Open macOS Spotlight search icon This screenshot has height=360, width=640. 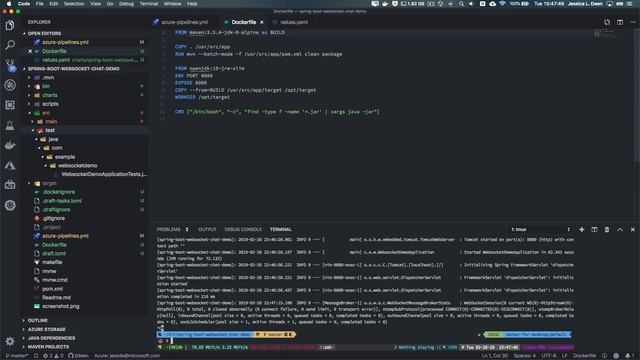pos(461,4)
